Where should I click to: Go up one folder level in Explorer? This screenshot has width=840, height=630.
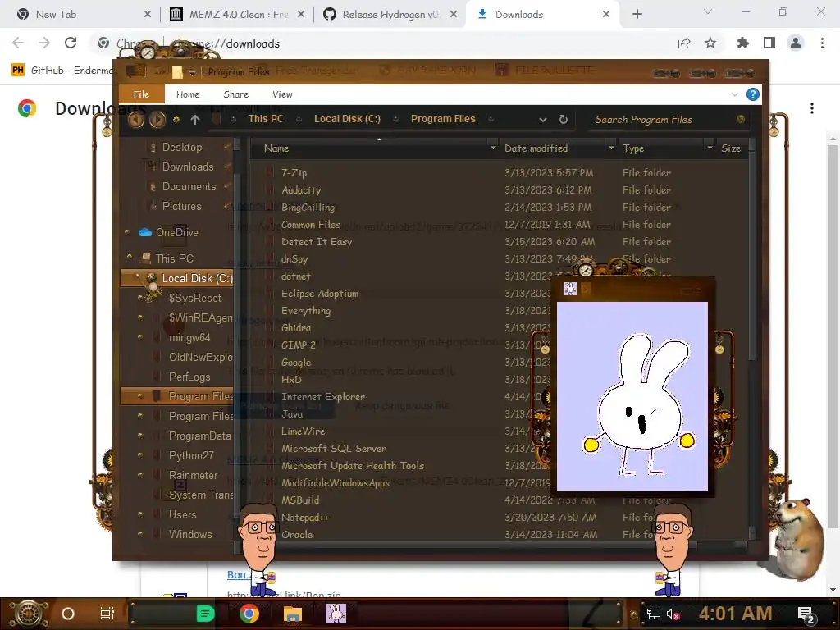click(195, 120)
